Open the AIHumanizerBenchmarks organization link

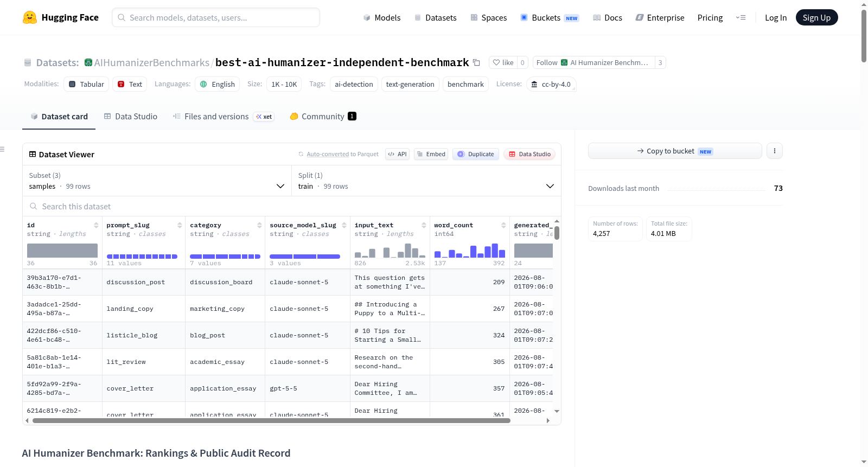[152, 62]
